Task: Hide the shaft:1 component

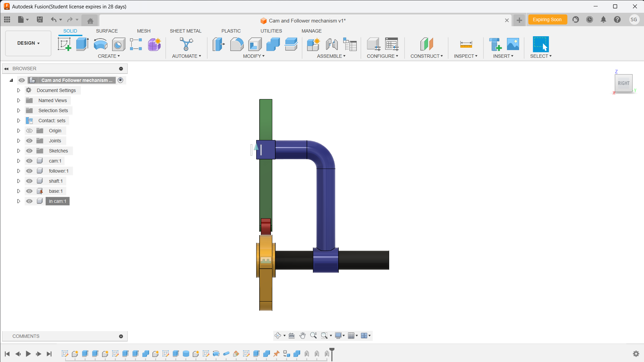Action: tap(29, 181)
